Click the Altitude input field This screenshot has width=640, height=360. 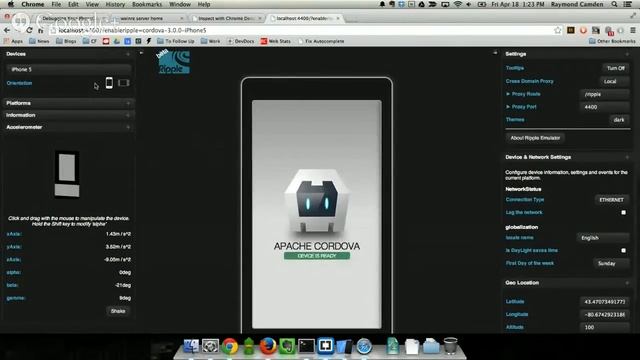click(604, 327)
